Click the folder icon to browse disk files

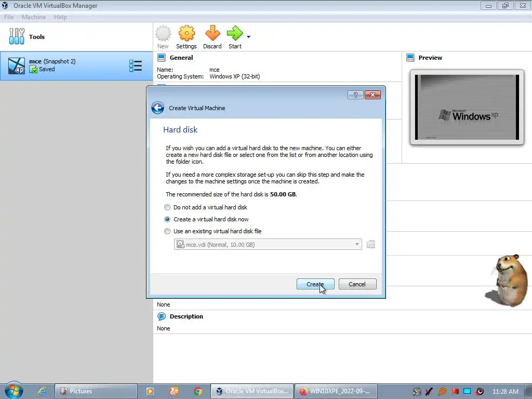(x=371, y=244)
